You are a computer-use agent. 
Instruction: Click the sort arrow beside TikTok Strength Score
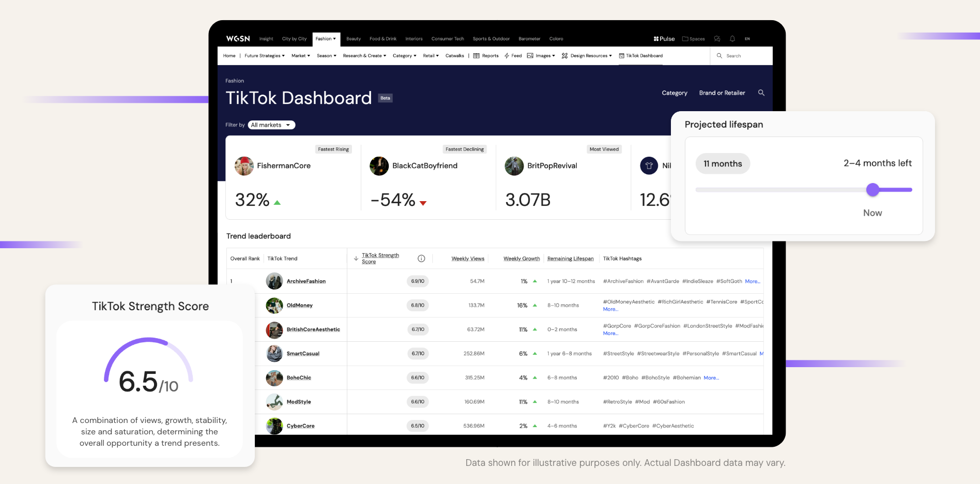click(356, 259)
